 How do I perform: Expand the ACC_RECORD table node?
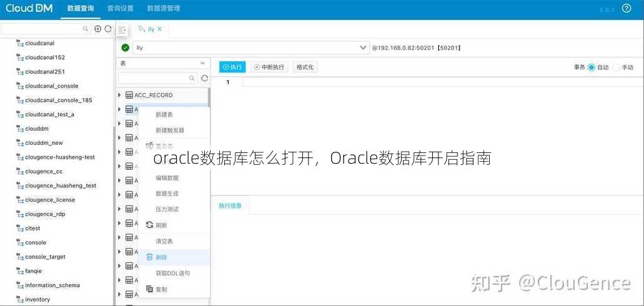[x=119, y=96]
